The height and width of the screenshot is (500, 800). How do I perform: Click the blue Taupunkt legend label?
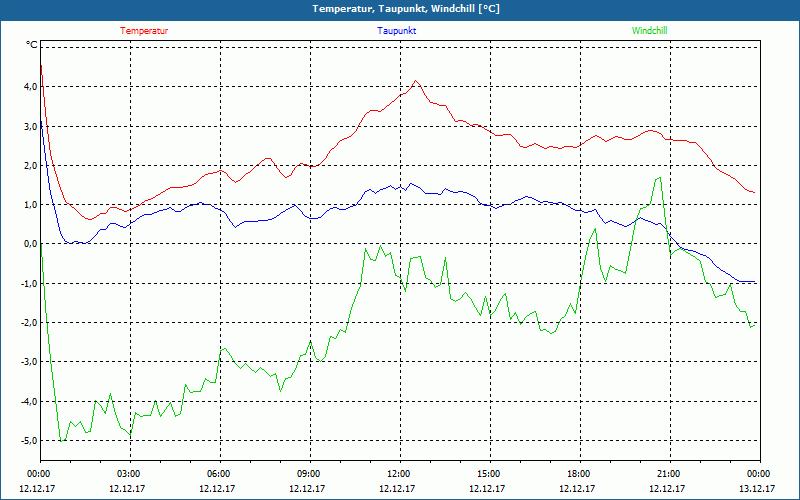tap(396, 31)
